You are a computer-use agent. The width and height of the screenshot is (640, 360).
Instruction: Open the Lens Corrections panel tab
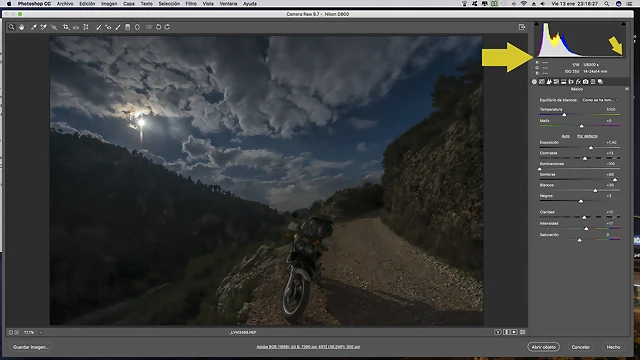click(571, 82)
